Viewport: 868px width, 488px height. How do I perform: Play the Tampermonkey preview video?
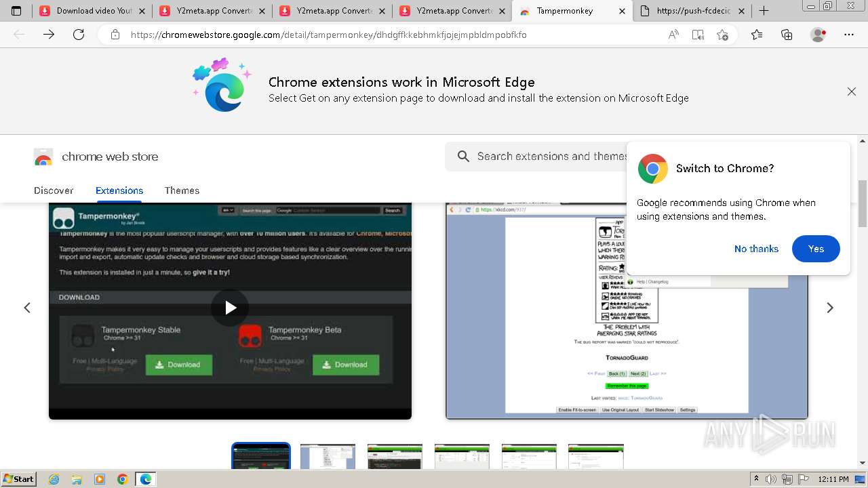(x=230, y=308)
